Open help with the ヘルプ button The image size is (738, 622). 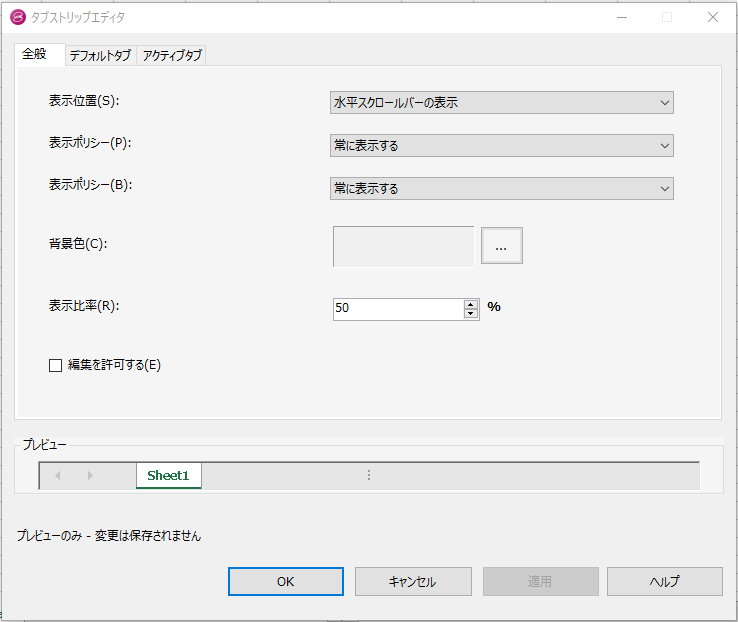coord(664,582)
